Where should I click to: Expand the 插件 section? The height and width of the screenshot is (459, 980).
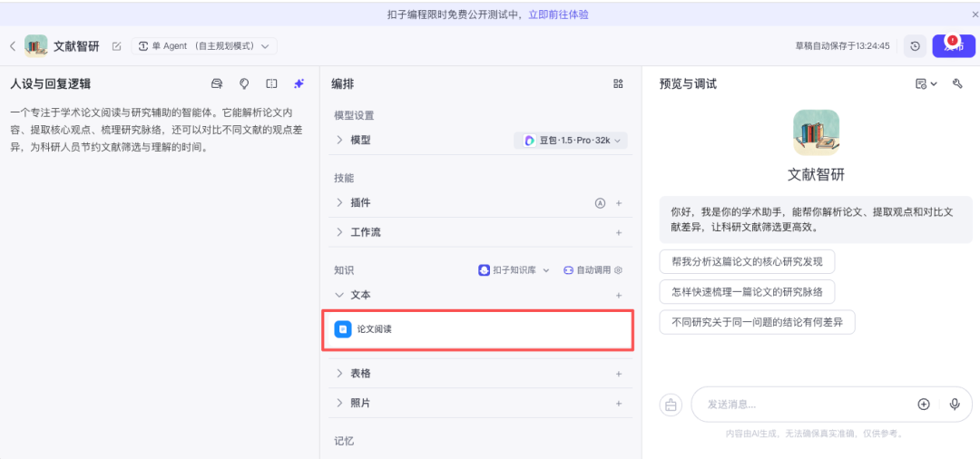coord(339,203)
